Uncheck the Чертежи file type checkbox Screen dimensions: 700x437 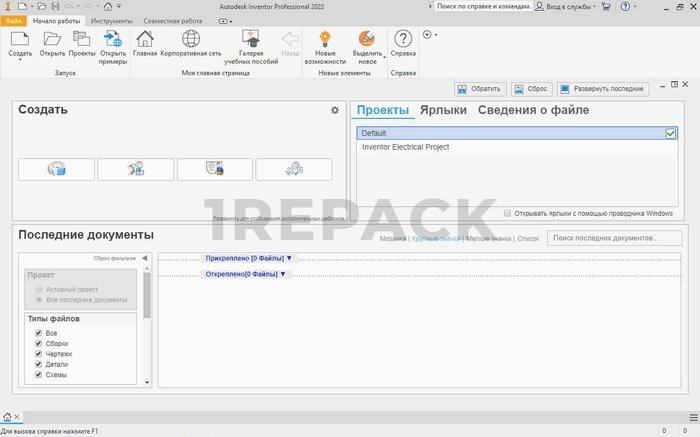click(38, 354)
